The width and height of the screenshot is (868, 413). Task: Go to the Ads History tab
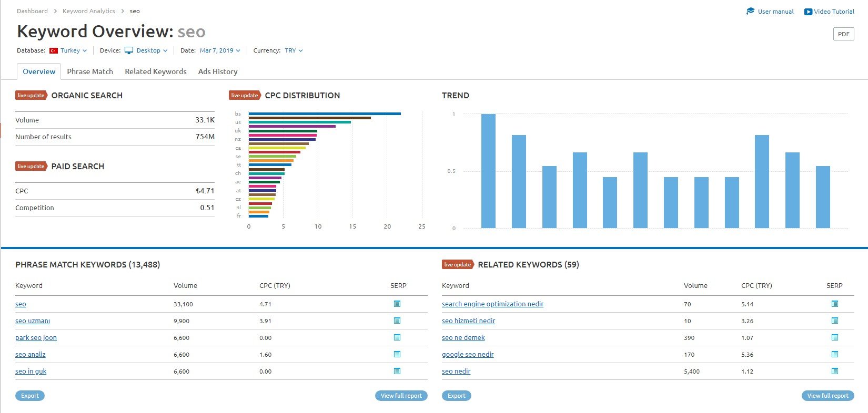[x=218, y=71]
